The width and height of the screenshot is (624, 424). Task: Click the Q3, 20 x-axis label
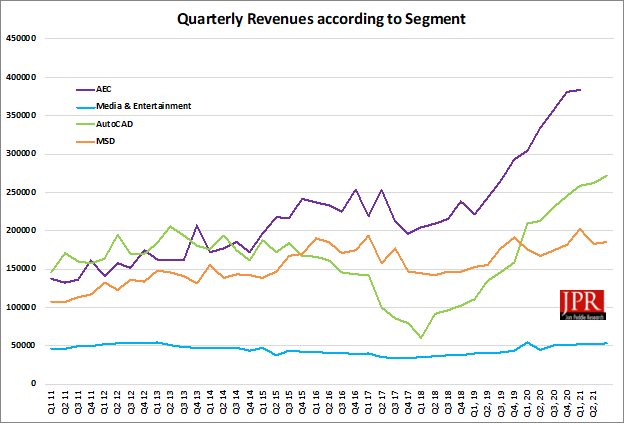coord(554,403)
